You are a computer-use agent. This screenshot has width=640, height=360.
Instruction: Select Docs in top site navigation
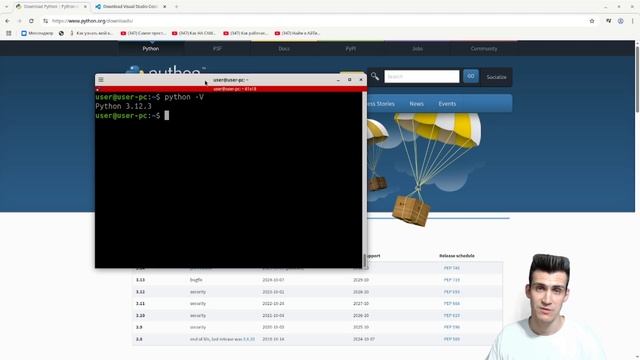click(x=284, y=49)
